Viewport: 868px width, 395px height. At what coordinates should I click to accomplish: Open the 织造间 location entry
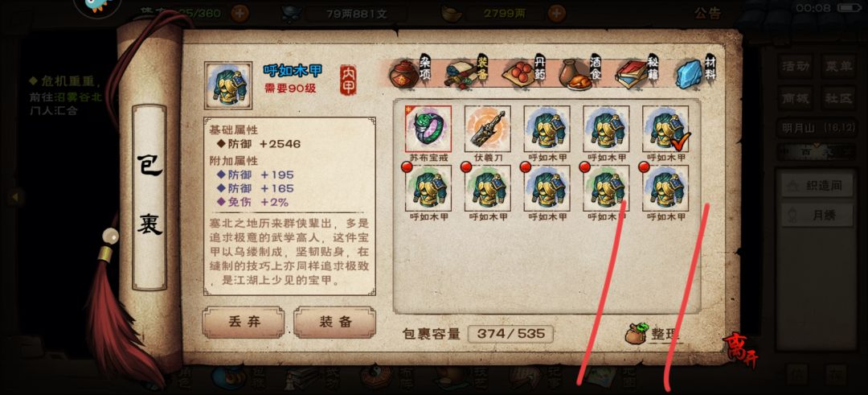(x=816, y=186)
